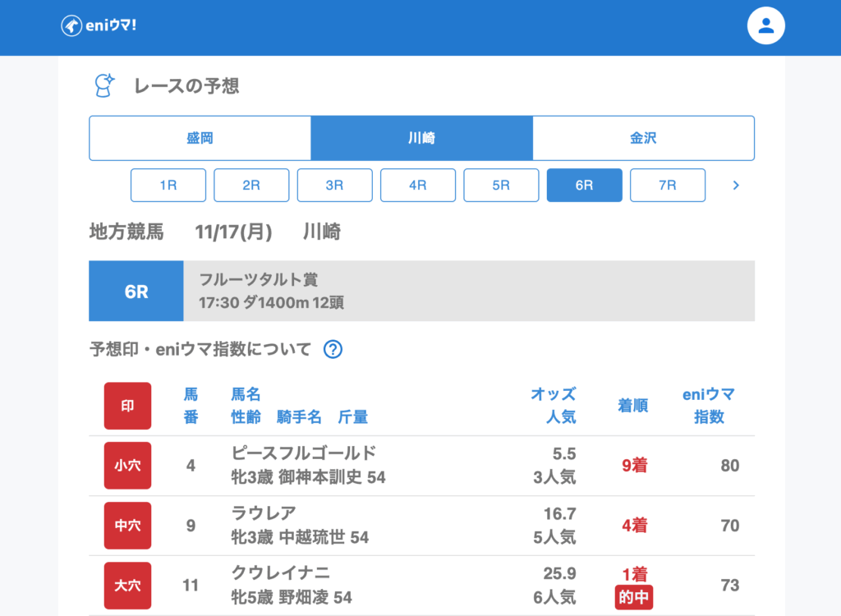The width and height of the screenshot is (841, 616).
Task: Click the 中穴 prediction mark badge
Action: 127,526
